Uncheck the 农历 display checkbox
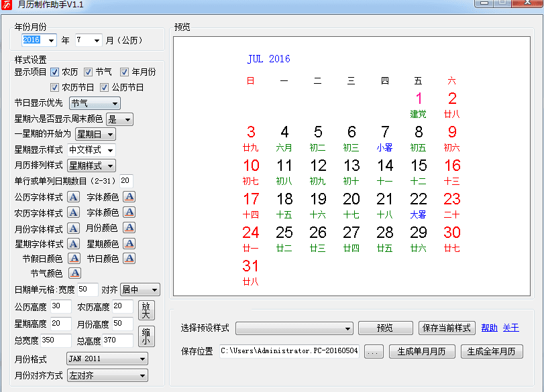This screenshot has height=392, width=544. pos(55,72)
